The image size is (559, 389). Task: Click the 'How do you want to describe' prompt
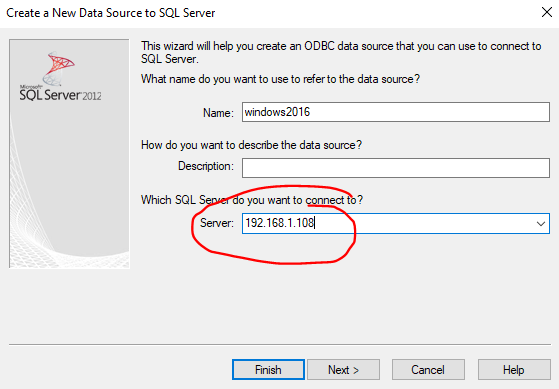click(251, 145)
